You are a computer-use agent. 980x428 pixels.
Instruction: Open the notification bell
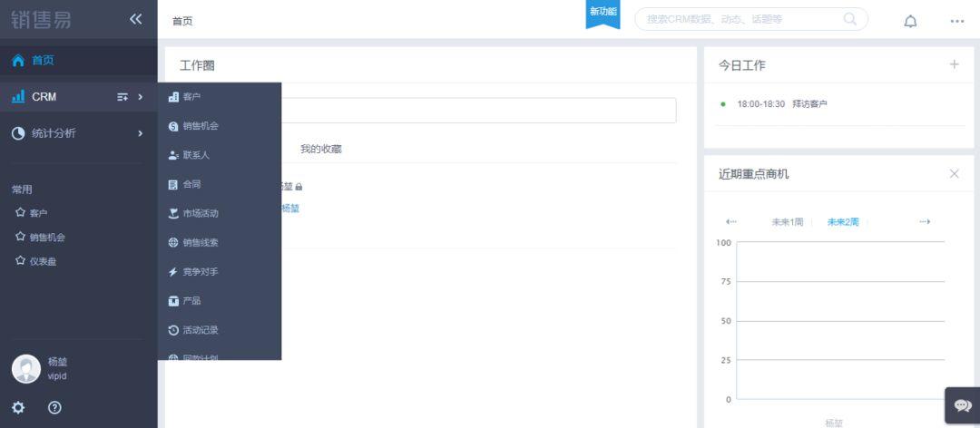911,21
